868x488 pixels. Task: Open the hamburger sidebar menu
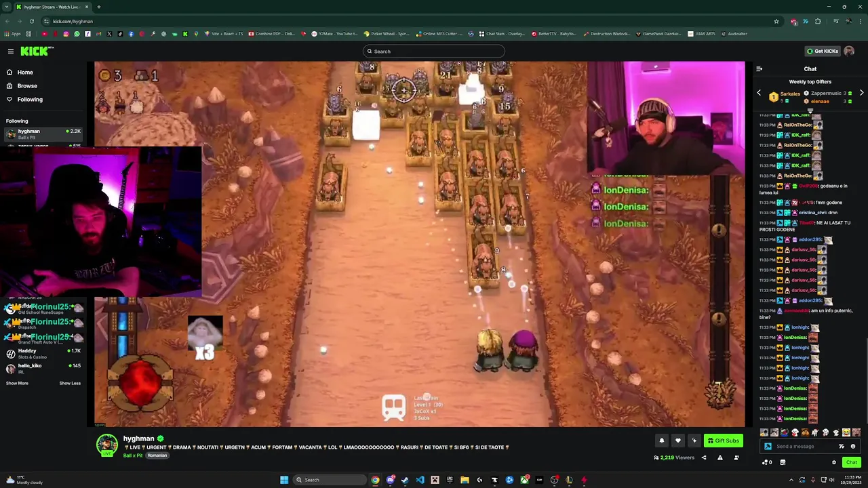click(x=10, y=51)
